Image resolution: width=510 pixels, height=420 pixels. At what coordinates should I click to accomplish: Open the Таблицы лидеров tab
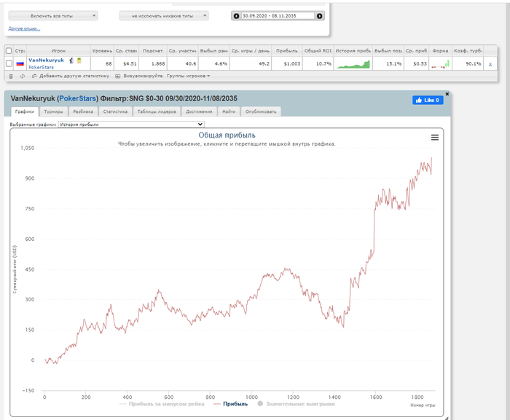point(157,111)
